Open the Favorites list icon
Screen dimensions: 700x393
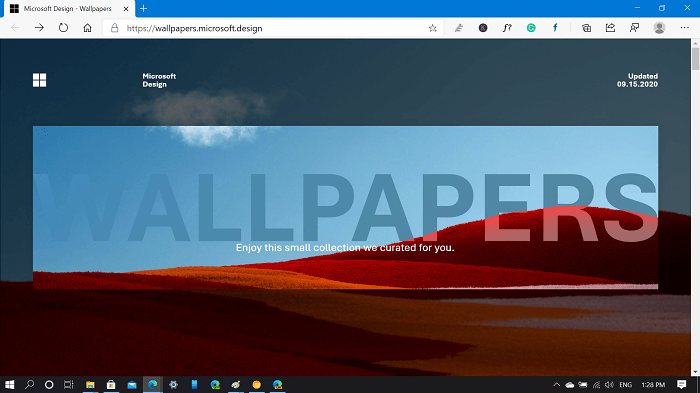(458, 28)
